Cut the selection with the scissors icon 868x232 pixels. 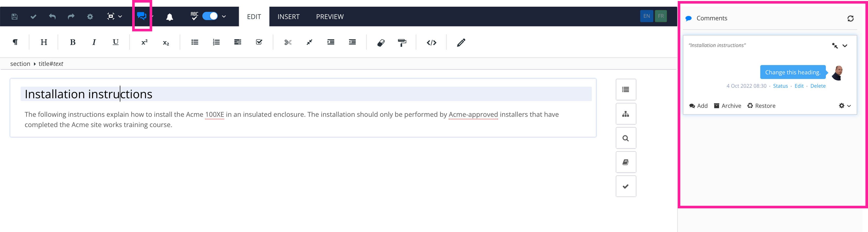pos(287,42)
